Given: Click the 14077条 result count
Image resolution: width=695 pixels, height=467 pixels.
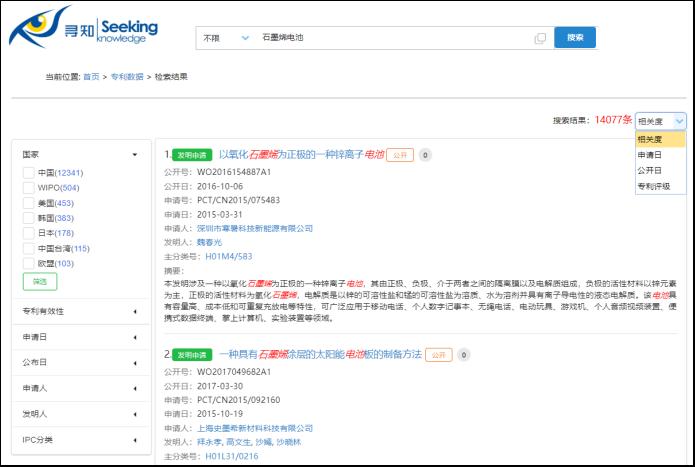Looking at the screenshot, I should pos(613,120).
